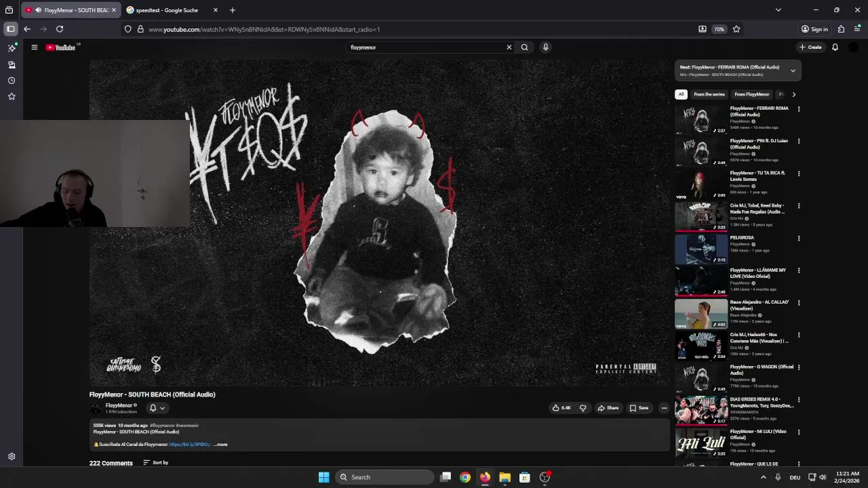Like the SOUTH BEACH video
Screen dimensions: 868x488
[x=561, y=408]
